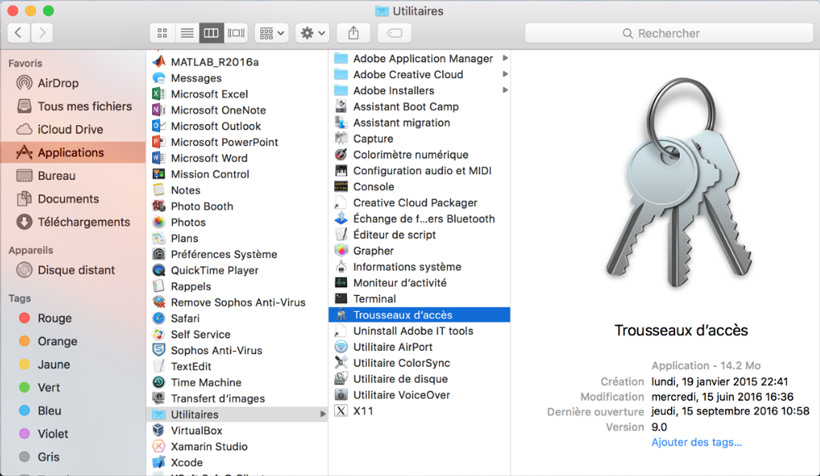Select the Utilitaire de disque icon

341,379
